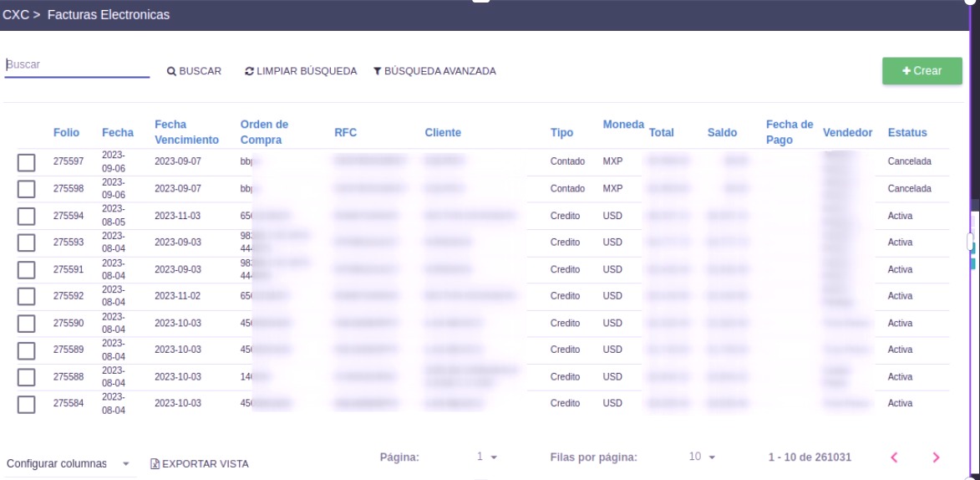This screenshot has height=480, width=980.
Task: Sort by Fecha de Pago header
Action: point(790,132)
